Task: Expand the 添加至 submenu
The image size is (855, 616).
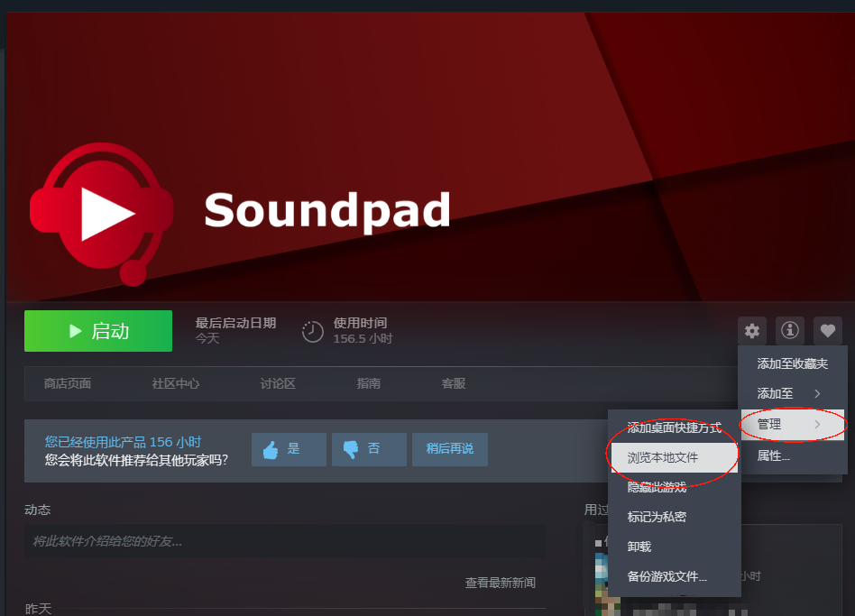Action: [776, 392]
